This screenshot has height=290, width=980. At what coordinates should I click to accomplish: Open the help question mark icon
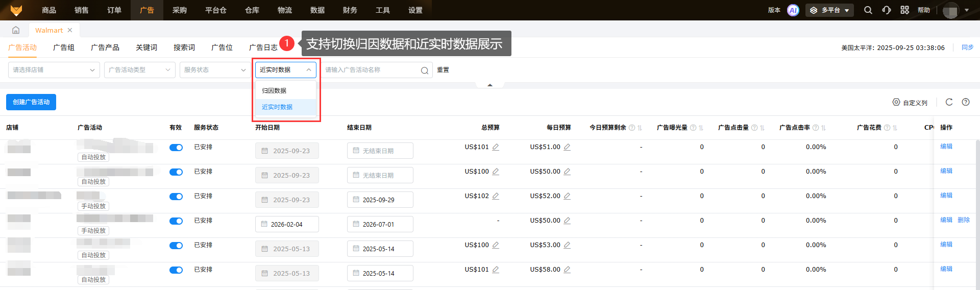coord(966,102)
